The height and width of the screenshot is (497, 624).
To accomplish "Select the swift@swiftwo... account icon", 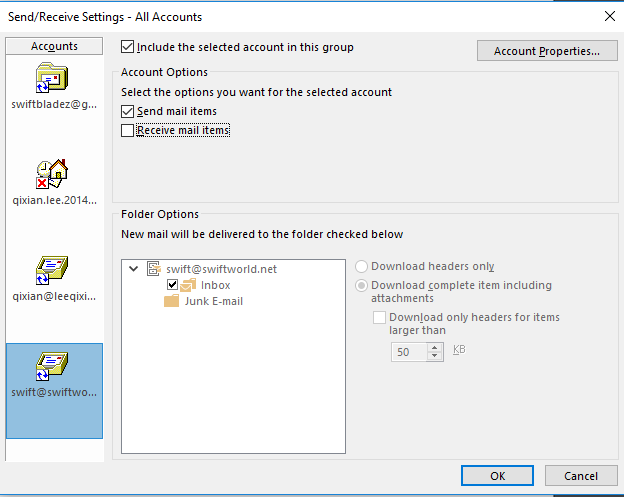I will (x=52, y=366).
